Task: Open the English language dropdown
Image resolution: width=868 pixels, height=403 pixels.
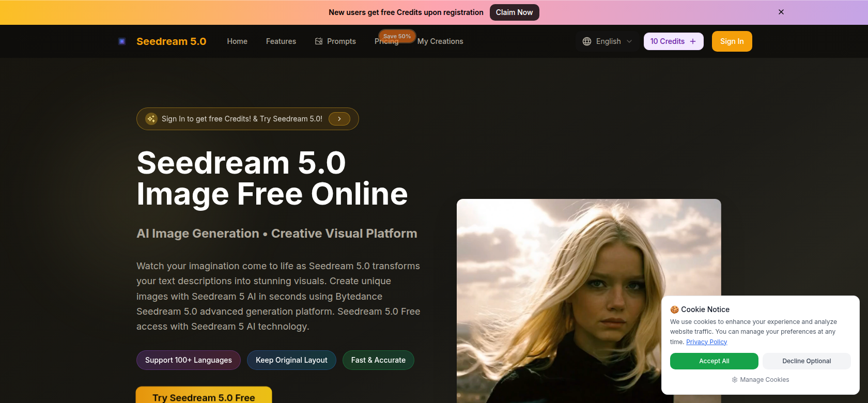Action: point(607,41)
